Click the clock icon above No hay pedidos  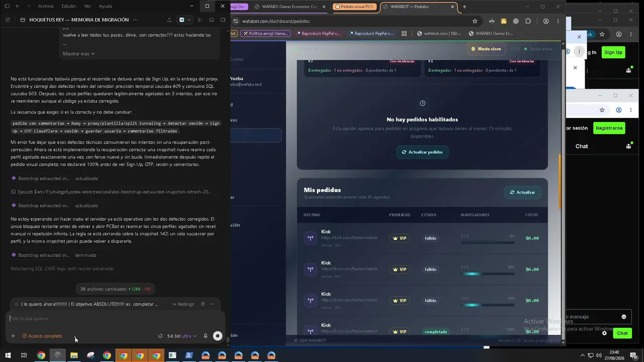click(x=423, y=103)
